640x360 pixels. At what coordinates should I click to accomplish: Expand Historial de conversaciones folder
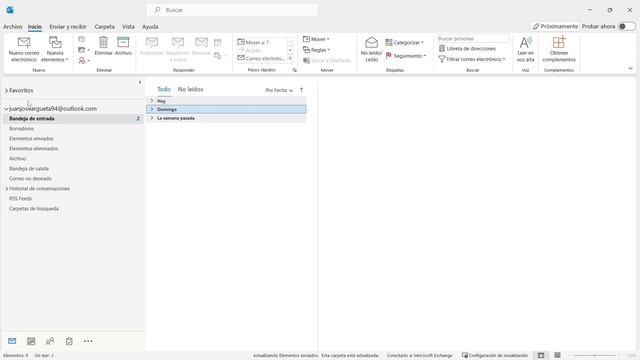7,189
